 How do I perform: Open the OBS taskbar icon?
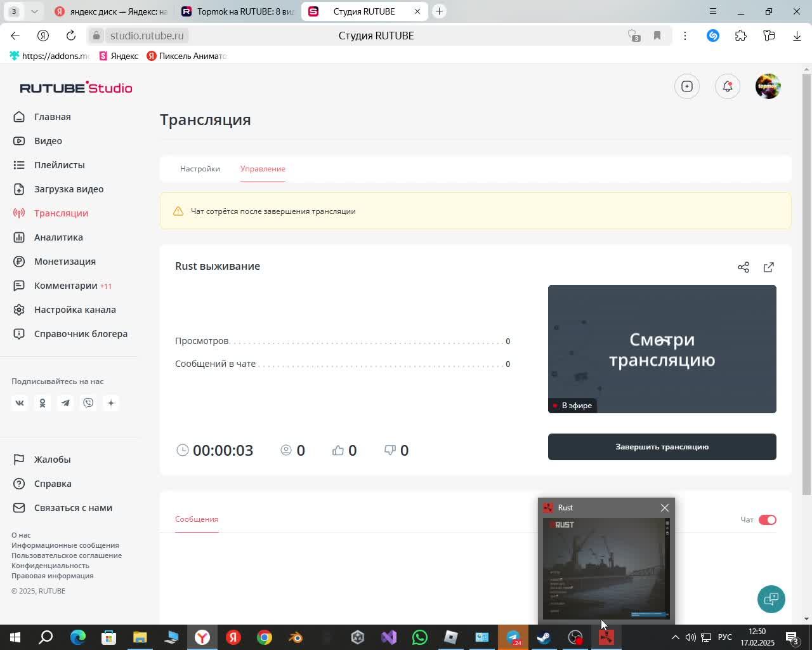[x=575, y=637]
